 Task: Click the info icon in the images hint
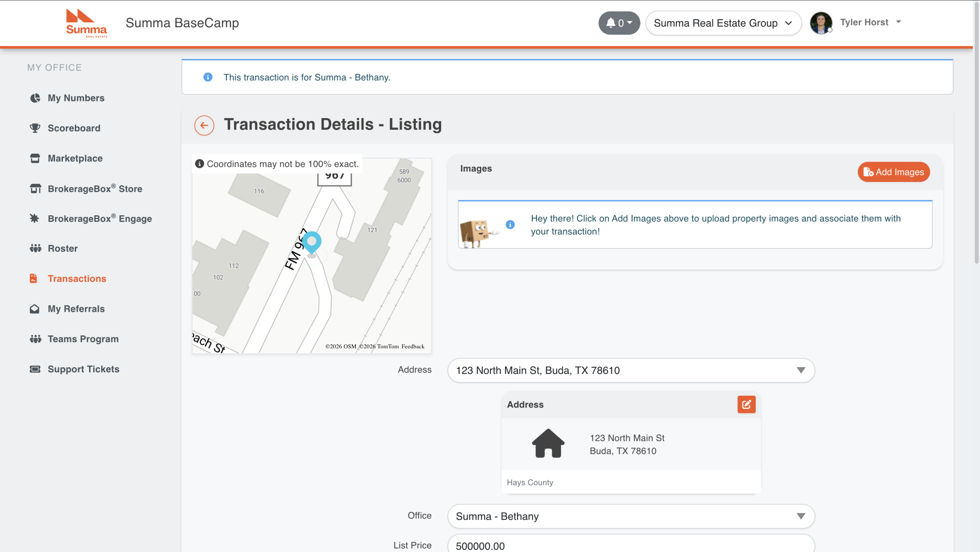pyautogui.click(x=510, y=224)
